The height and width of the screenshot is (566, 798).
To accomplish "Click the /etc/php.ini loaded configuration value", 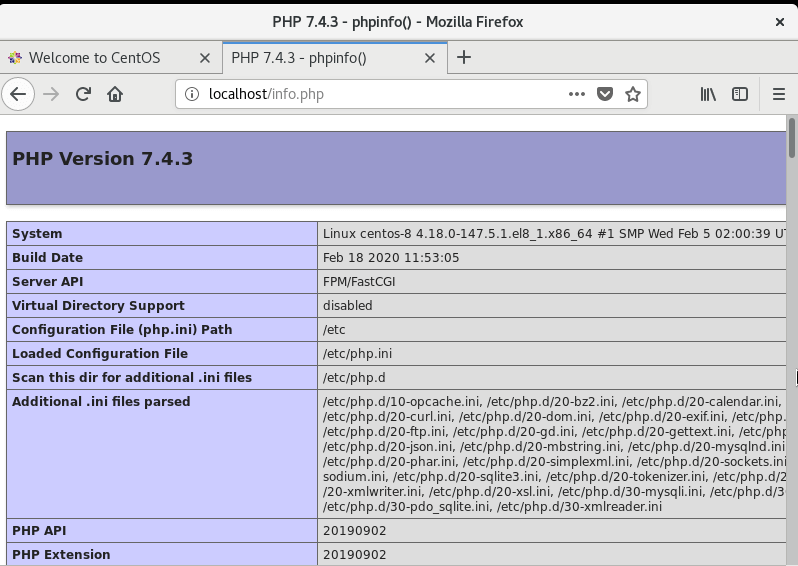I will pyautogui.click(x=357, y=354).
